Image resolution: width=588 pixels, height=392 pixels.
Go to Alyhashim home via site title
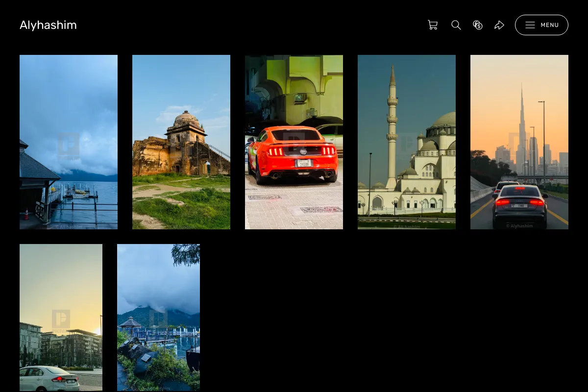pos(48,25)
